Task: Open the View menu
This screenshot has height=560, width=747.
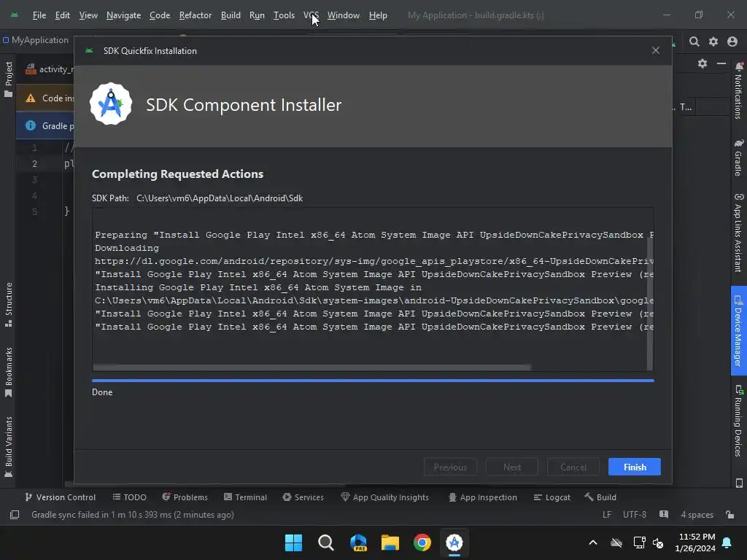Action: coord(88,15)
